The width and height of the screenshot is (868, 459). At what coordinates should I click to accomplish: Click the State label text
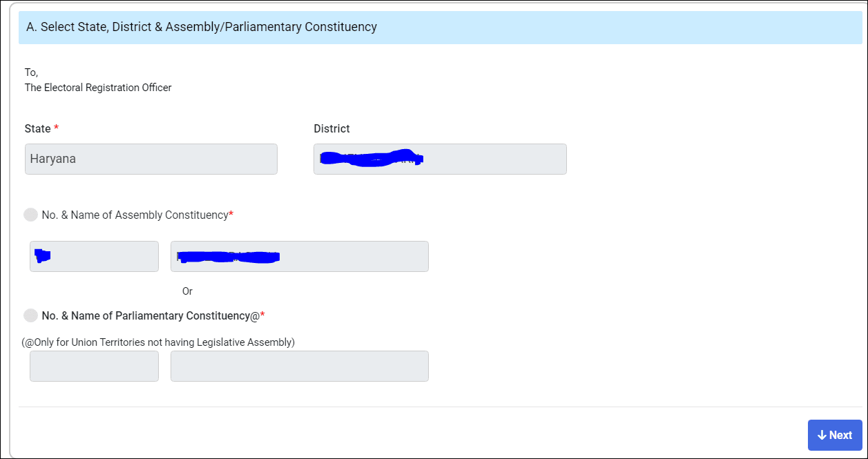[37, 129]
